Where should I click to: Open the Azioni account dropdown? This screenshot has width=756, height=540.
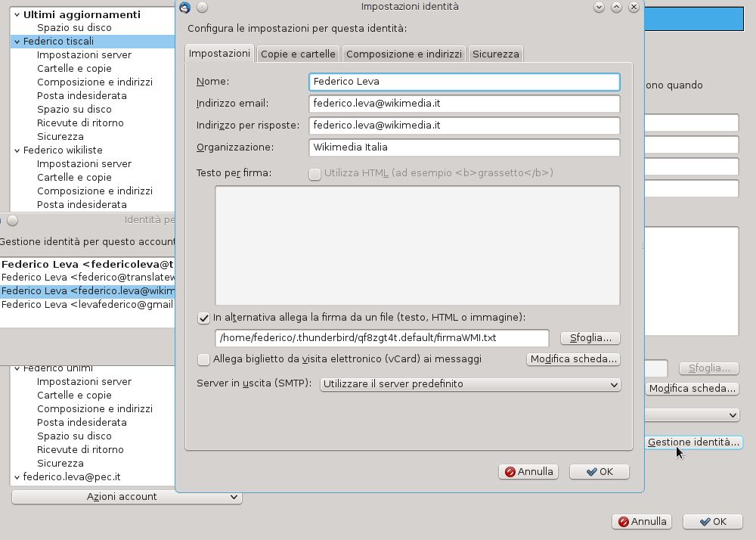coord(126,497)
